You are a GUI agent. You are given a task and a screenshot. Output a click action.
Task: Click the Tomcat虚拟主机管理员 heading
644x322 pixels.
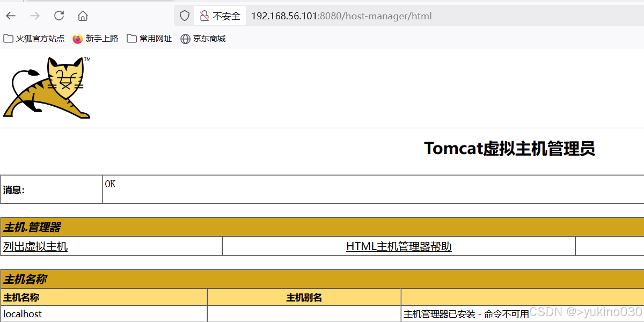click(509, 149)
